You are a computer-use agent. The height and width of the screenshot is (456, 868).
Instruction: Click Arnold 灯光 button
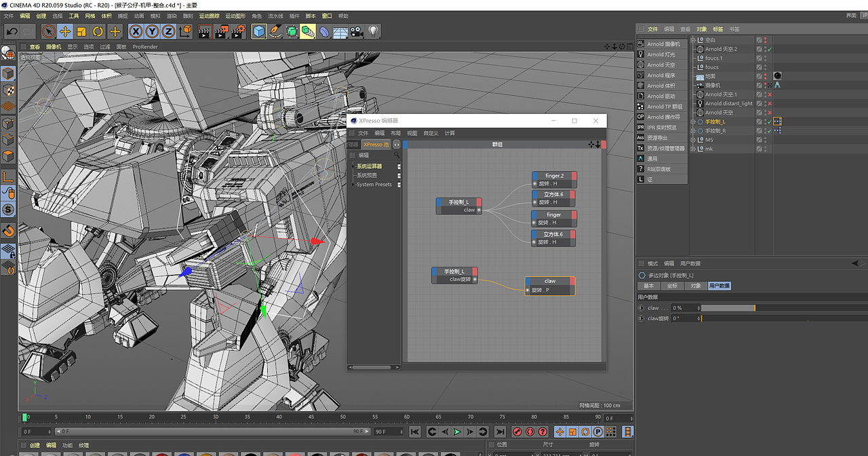pos(660,54)
